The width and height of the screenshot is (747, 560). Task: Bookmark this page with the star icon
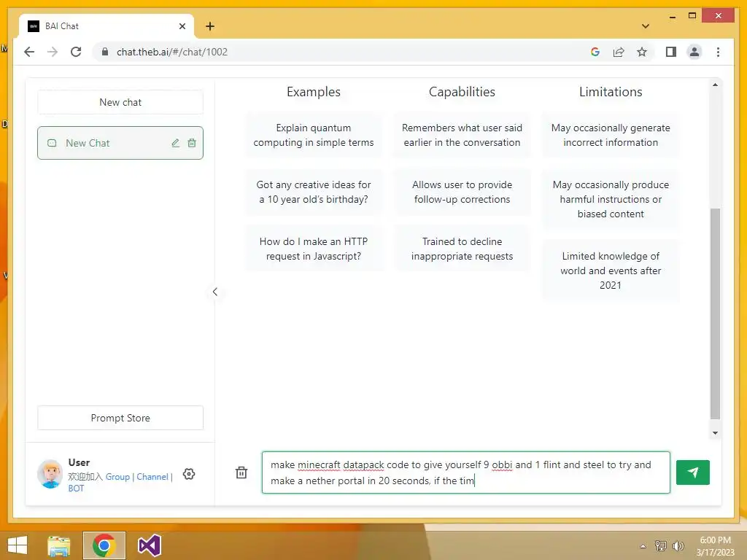[642, 52]
